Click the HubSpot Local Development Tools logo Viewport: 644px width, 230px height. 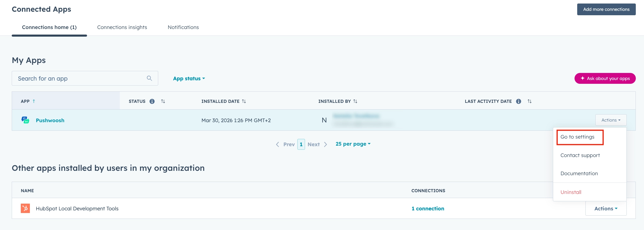(25, 208)
